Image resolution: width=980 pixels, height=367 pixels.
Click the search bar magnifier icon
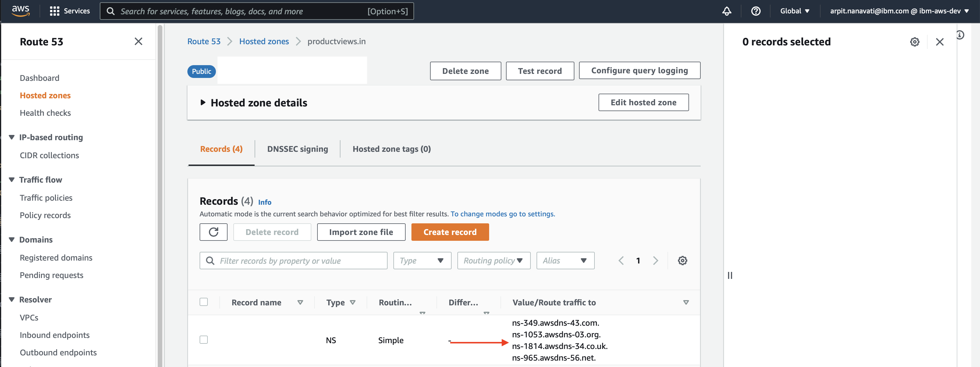click(x=111, y=11)
